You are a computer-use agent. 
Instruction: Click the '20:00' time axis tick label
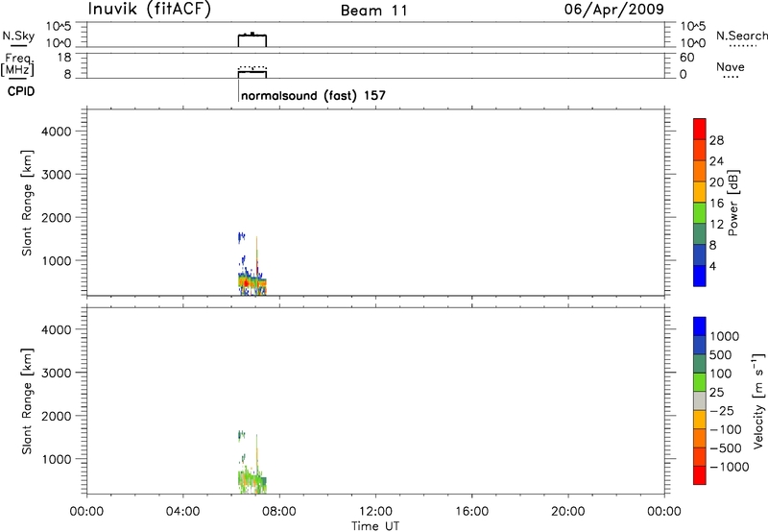(x=567, y=512)
